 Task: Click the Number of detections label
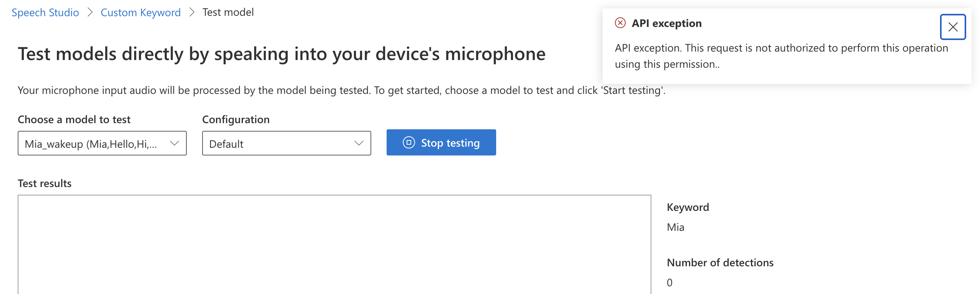point(720,263)
